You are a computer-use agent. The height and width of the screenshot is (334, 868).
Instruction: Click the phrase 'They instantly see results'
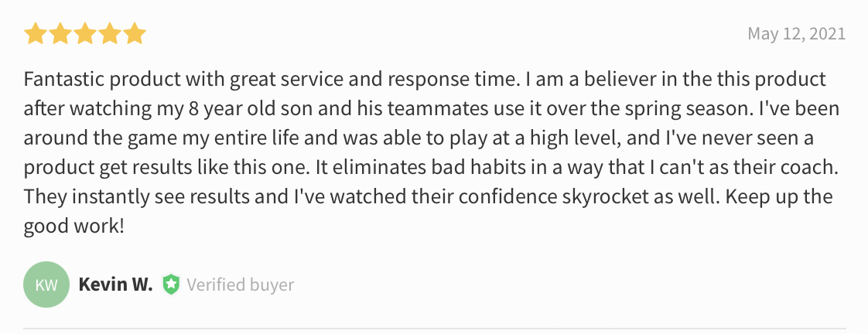click(136, 197)
